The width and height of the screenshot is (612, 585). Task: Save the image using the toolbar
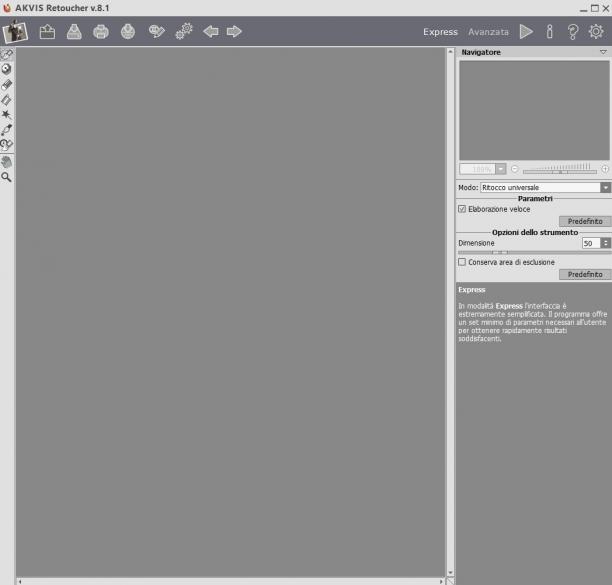pyautogui.click(x=74, y=32)
